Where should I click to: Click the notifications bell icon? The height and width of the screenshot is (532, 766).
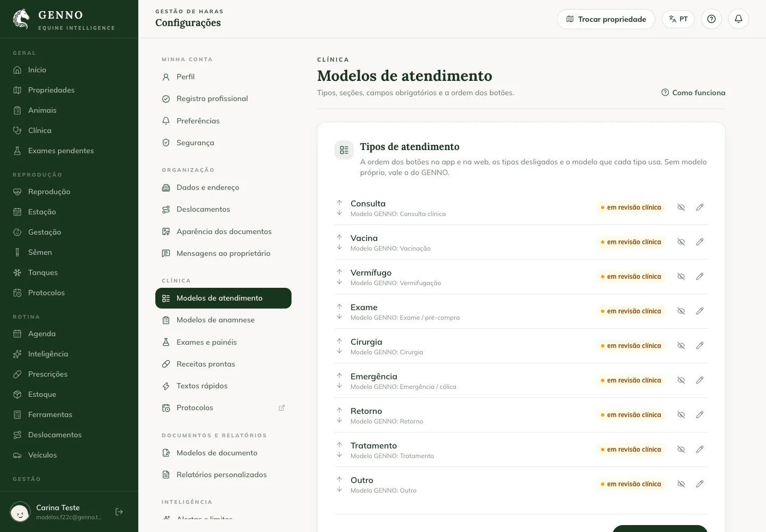click(x=738, y=19)
